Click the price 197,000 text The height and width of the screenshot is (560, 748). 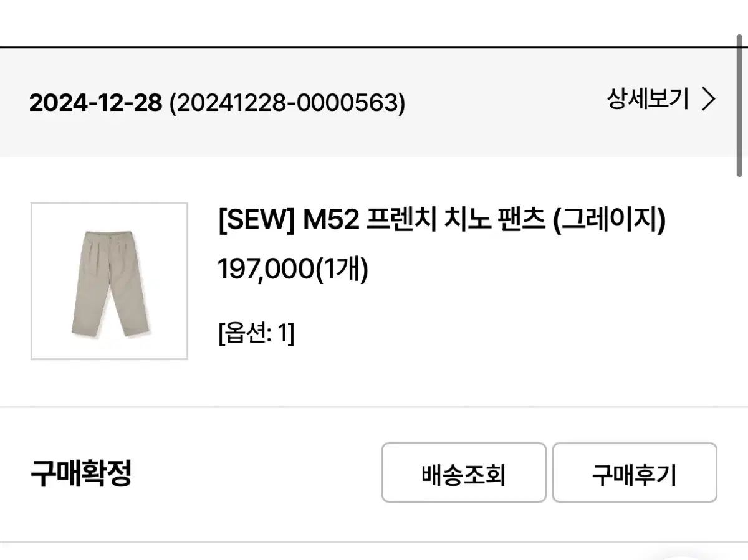[x=264, y=269]
